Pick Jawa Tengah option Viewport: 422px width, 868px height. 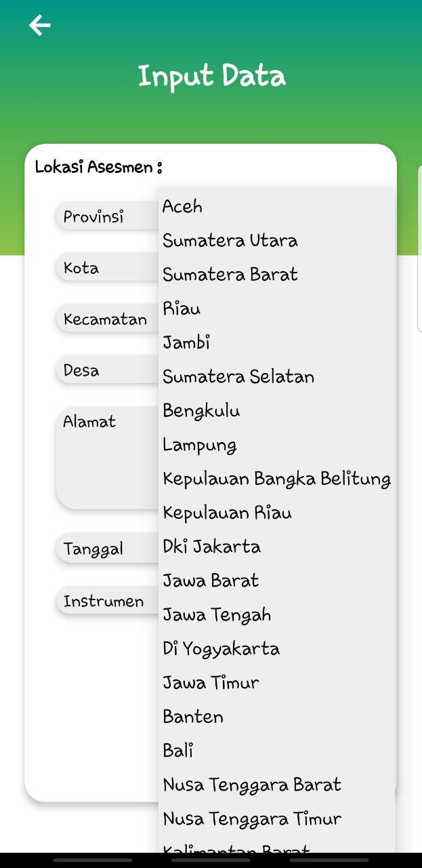(217, 614)
